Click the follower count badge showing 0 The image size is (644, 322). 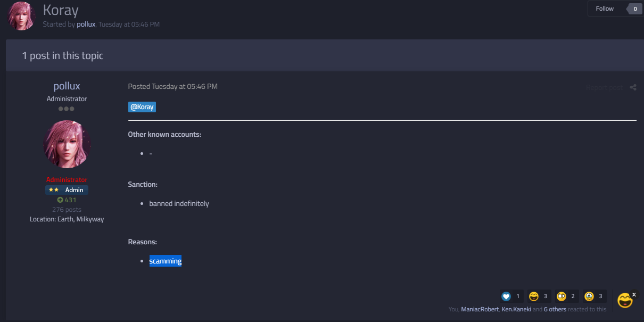(x=634, y=9)
